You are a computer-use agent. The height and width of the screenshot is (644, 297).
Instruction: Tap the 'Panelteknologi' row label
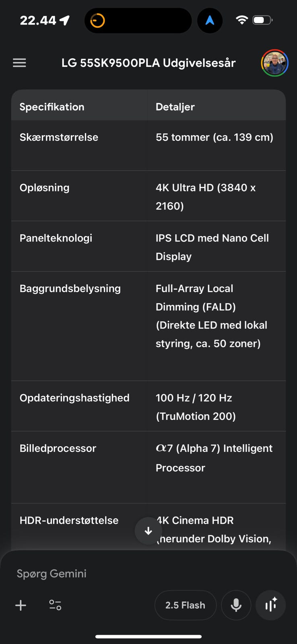[56, 238]
